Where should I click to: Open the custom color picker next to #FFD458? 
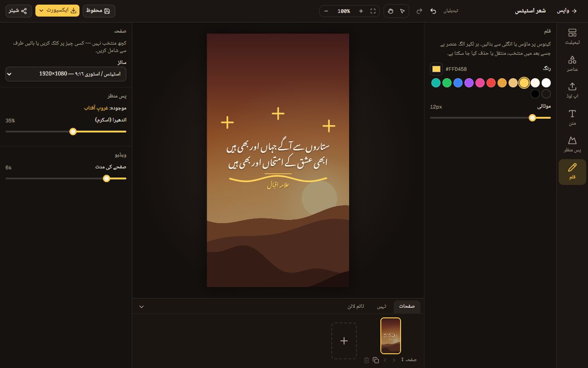pos(436,69)
